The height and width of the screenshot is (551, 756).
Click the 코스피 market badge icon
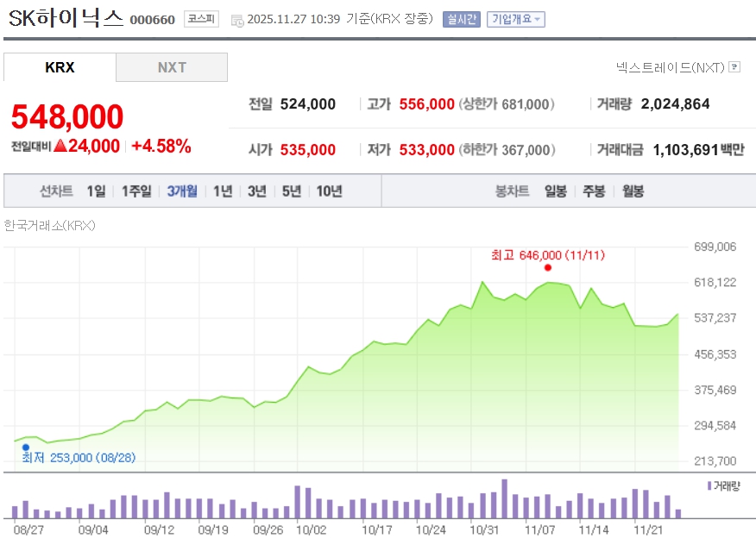tap(202, 19)
